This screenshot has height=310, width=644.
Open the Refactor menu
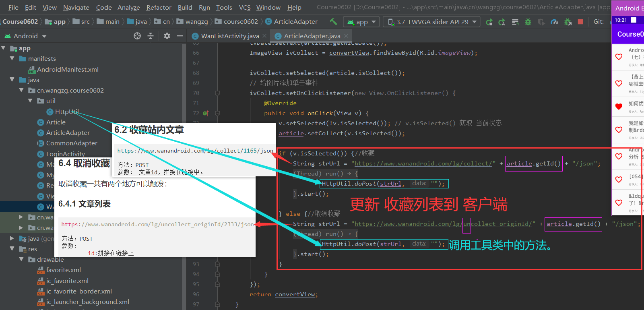pos(159,7)
